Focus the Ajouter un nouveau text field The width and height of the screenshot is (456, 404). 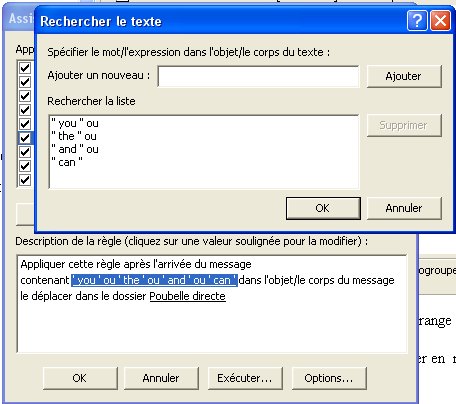click(259, 76)
